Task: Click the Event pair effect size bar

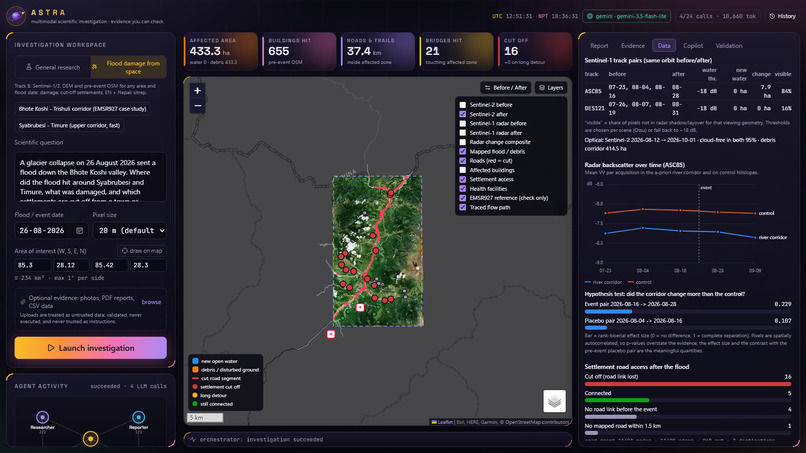Action: 688,312
